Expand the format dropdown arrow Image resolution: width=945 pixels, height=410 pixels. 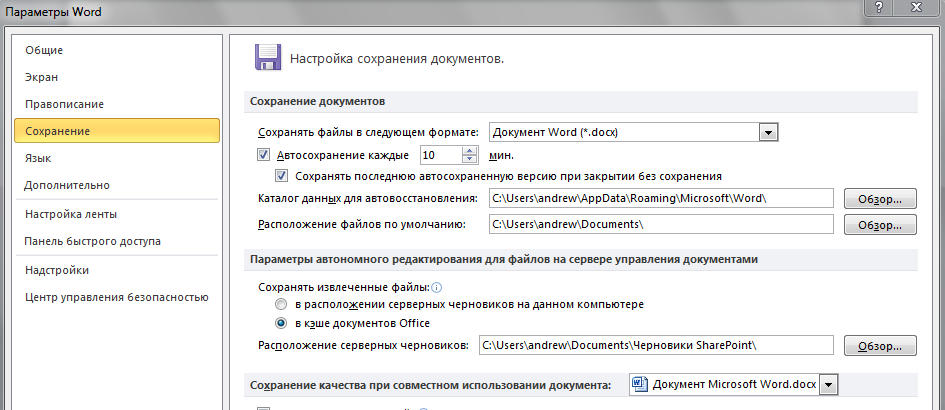point(768,133)
